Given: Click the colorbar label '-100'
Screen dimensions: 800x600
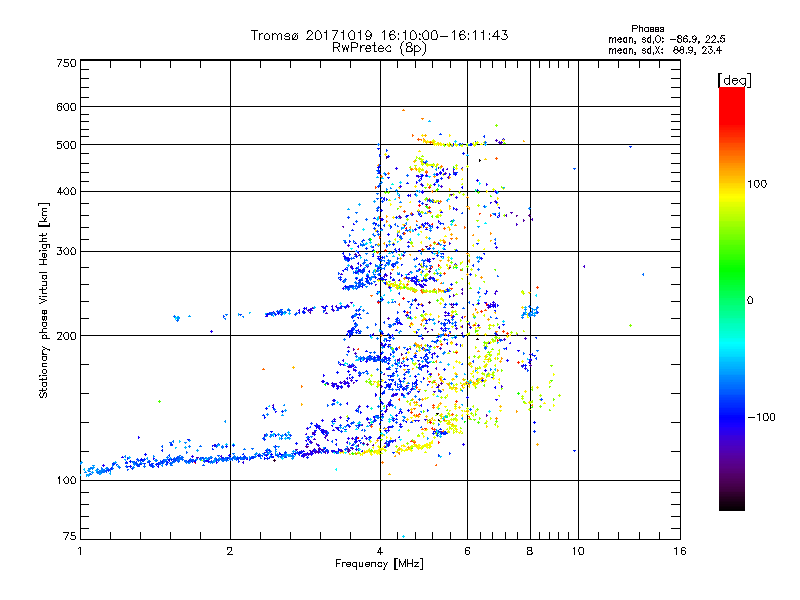Looking at the screenshot, I should pos(762,417).
